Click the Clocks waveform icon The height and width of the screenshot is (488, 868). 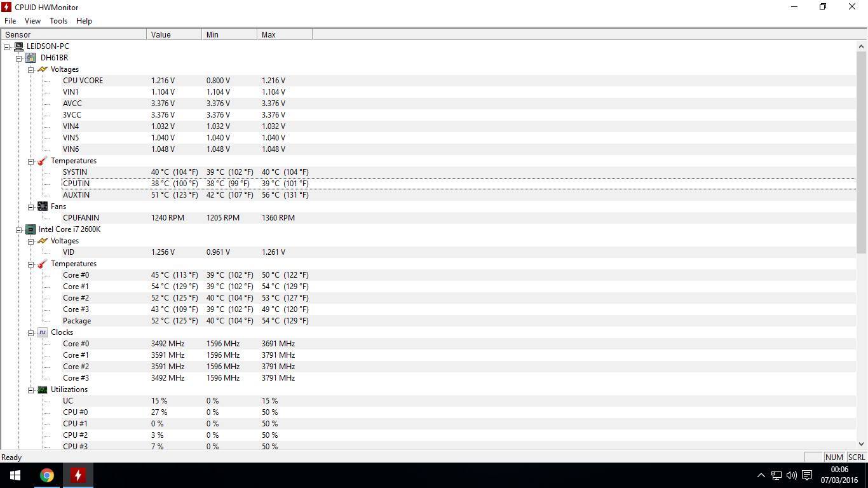43,332
